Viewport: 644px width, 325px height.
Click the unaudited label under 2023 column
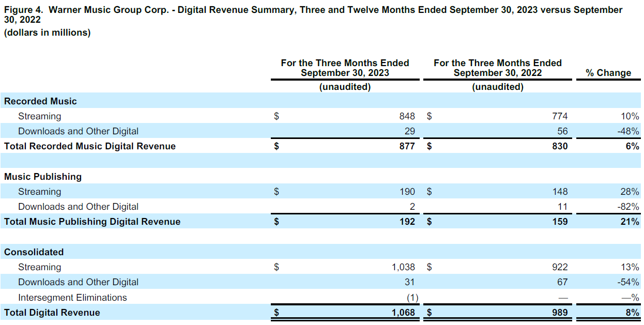click(x=345, y=87)
